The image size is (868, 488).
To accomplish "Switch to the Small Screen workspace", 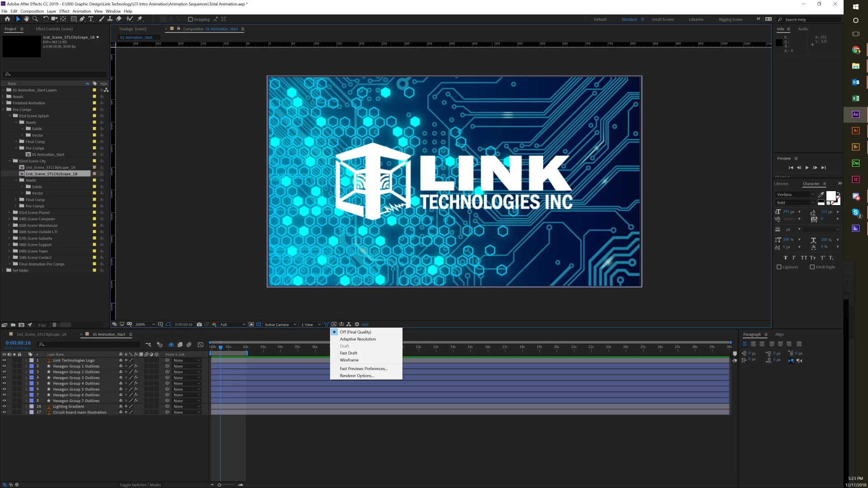I will 662,19.
